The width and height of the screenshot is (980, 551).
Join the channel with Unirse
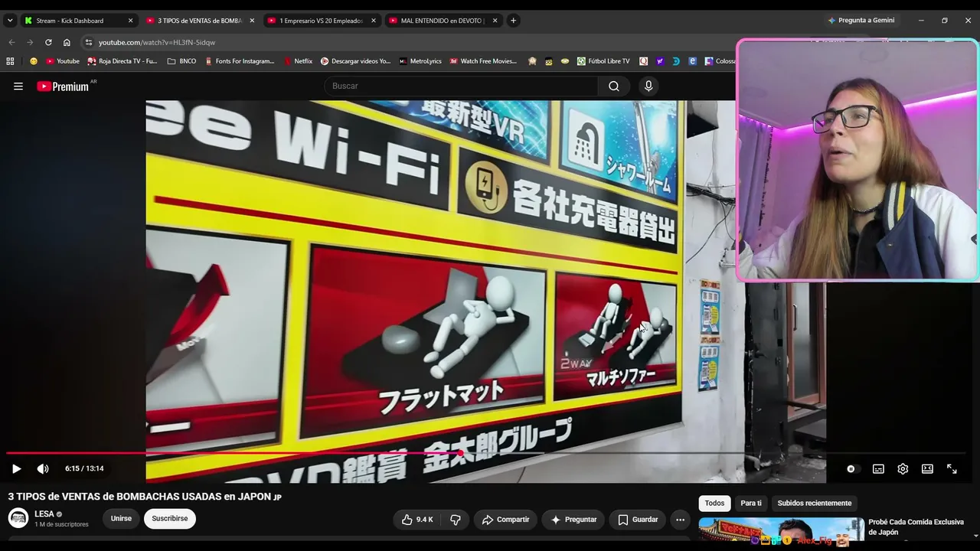pos(121,519)
